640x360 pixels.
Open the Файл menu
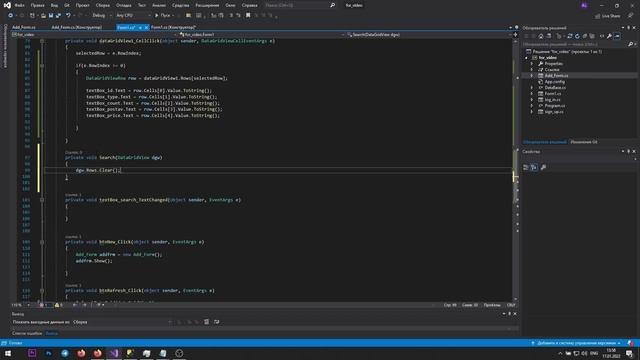(20, 5)
